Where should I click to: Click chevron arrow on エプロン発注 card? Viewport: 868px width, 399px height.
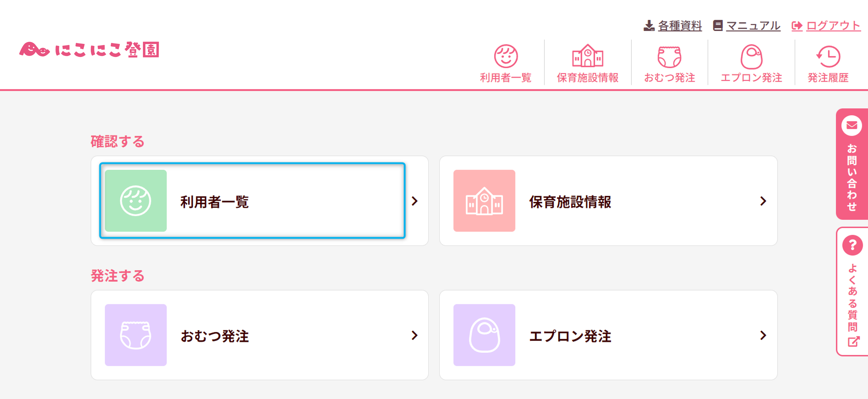(x=763, y=335)
